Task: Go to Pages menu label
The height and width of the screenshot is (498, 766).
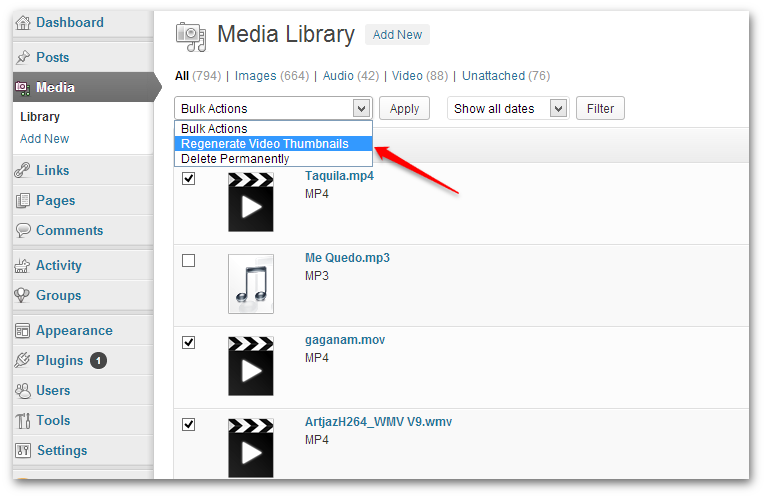Action: [x=56, y=200]
